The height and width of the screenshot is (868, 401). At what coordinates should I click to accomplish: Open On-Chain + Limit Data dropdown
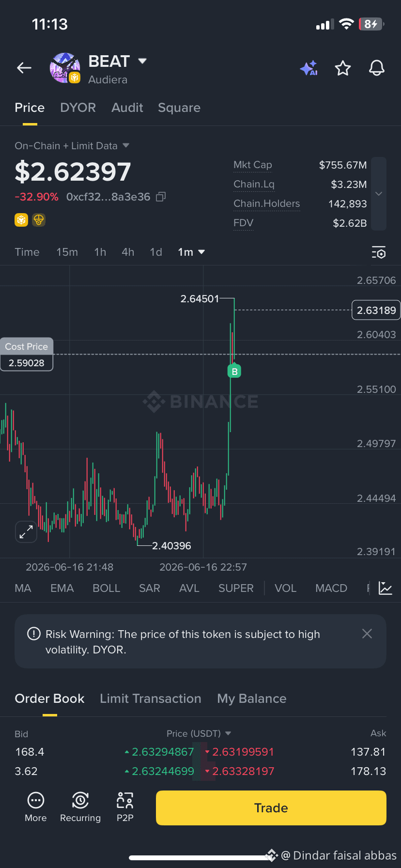(126, 145)
